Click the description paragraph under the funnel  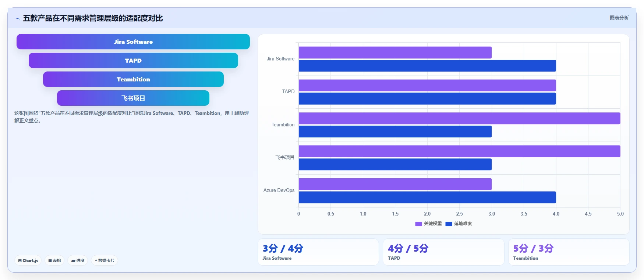click(x=132, y=117)
